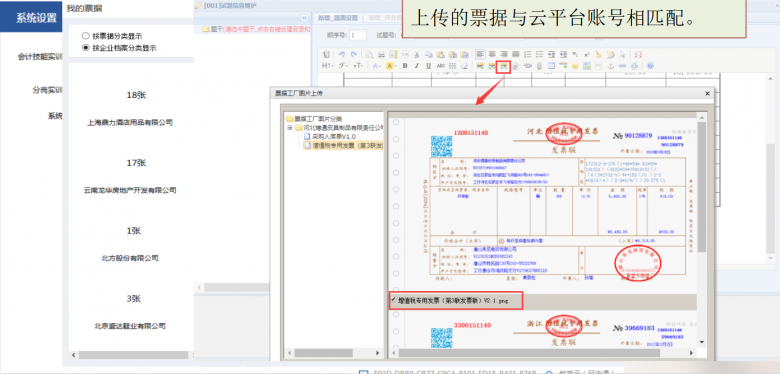Click the underline formatting icon

(x=428, y=66)
